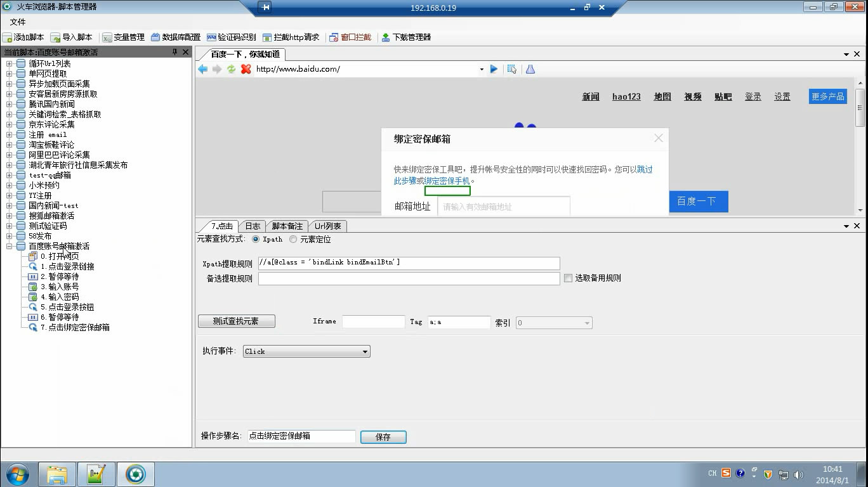Expand the 小米预约 script node

tap(10, 185)
